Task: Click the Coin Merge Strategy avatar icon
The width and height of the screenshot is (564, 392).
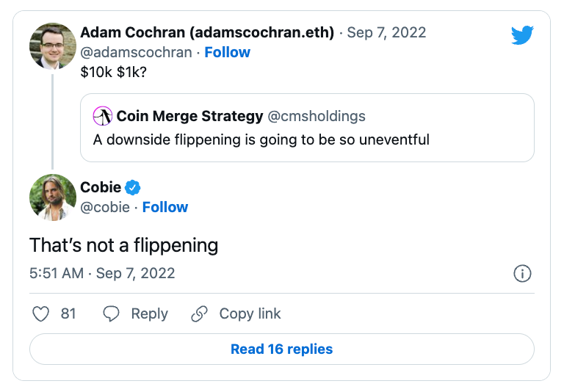Action: [103, 116]
